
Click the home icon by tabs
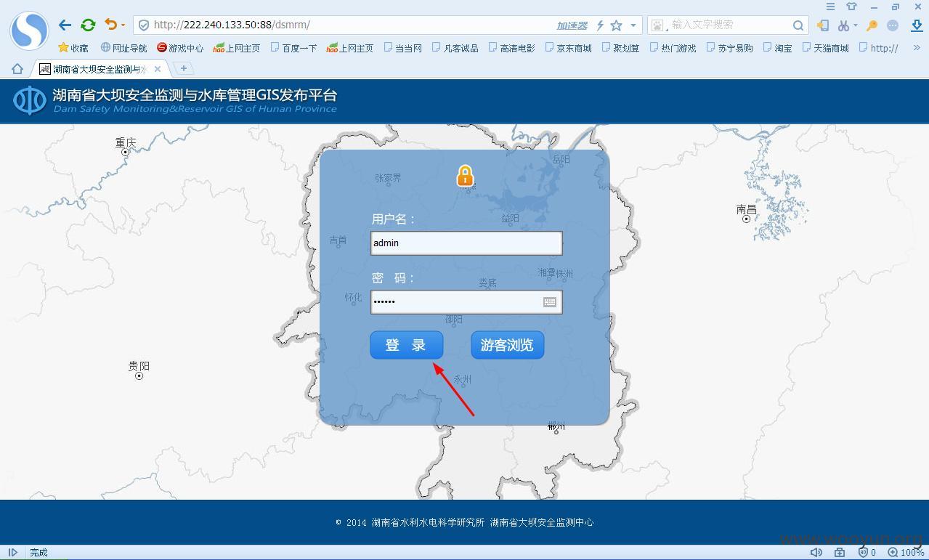tap(17, 69)
